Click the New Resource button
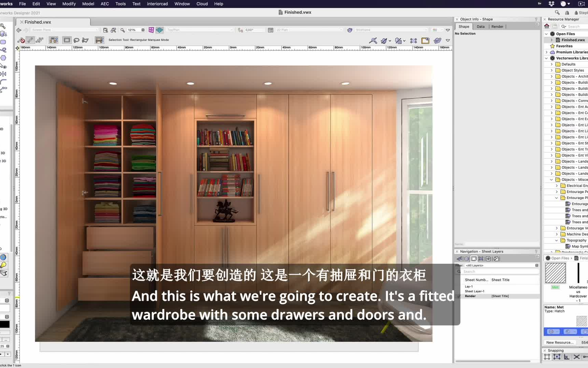The height and width of the screenshot is (368, 588). coord(559,342)
